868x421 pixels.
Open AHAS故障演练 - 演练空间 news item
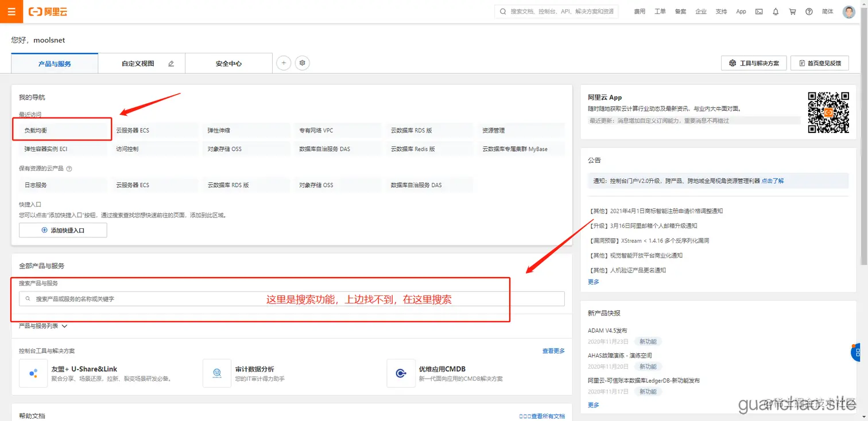[x=619, y=356]
